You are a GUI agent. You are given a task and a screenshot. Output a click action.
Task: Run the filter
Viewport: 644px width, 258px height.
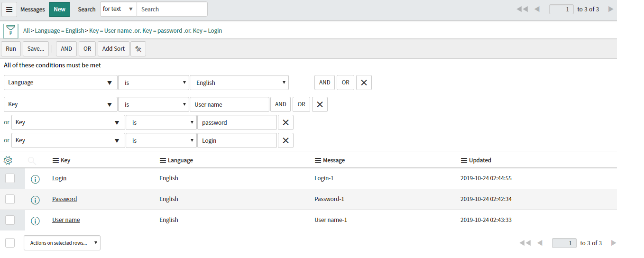click(x=11, y=49)
